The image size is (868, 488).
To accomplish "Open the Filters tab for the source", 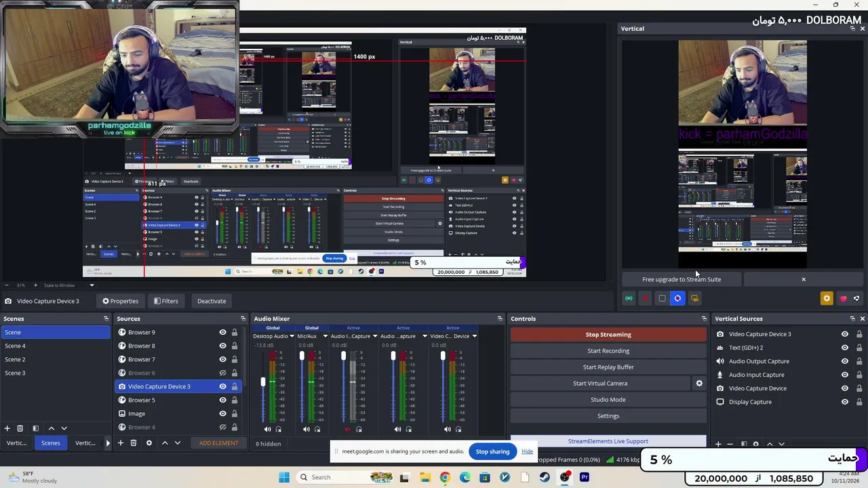I will point(166,301).
